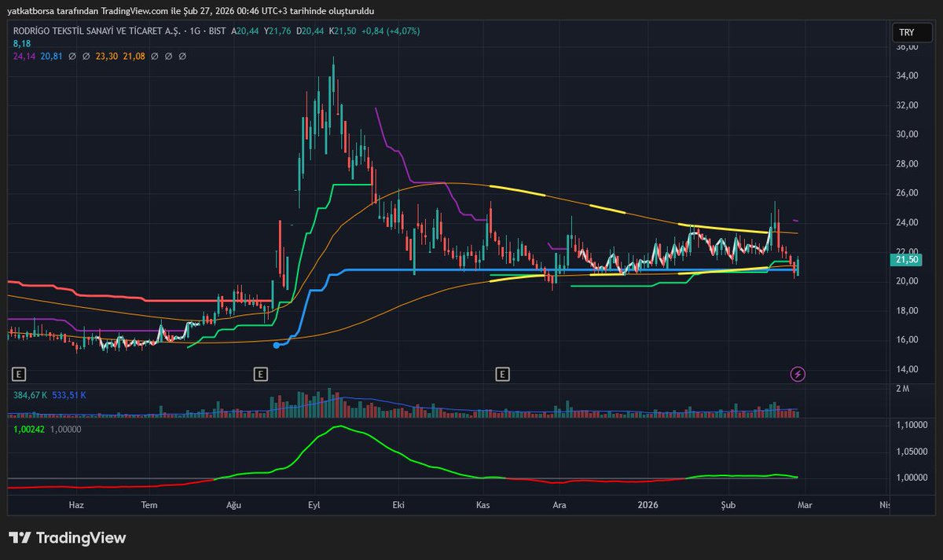Screen dimensions: 943x560
Task: Click the Kas label on time axis
Action: tap(483, 505)
